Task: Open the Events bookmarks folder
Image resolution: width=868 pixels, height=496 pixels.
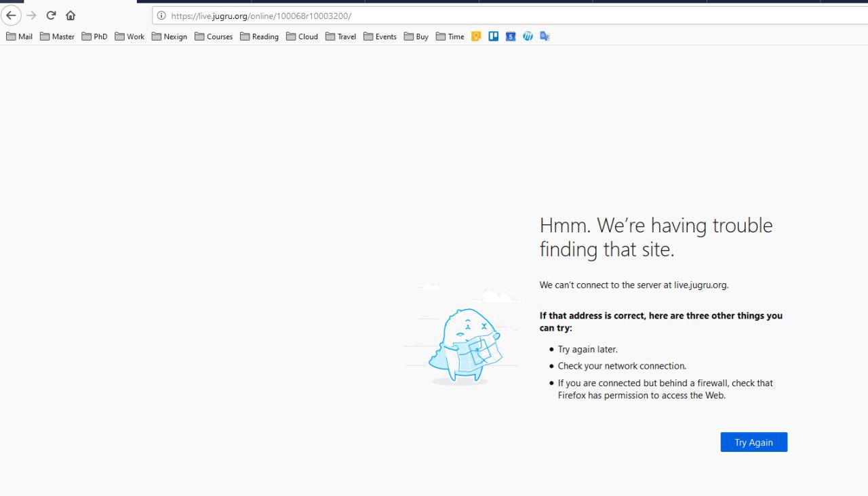Action: (x=380, y=37)
